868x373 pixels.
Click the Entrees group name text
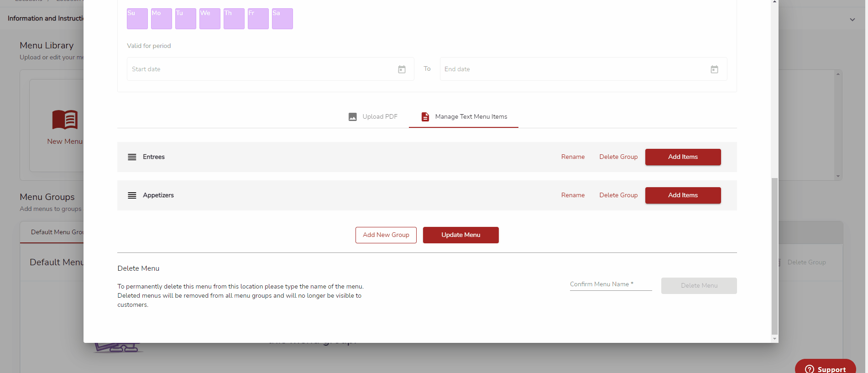pos(154,157)
